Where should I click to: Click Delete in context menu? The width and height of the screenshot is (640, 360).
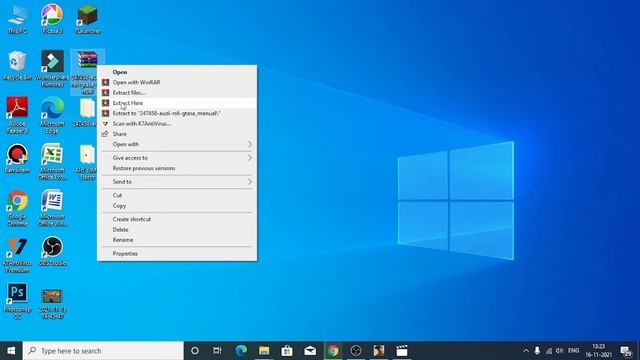pos(177,229)
